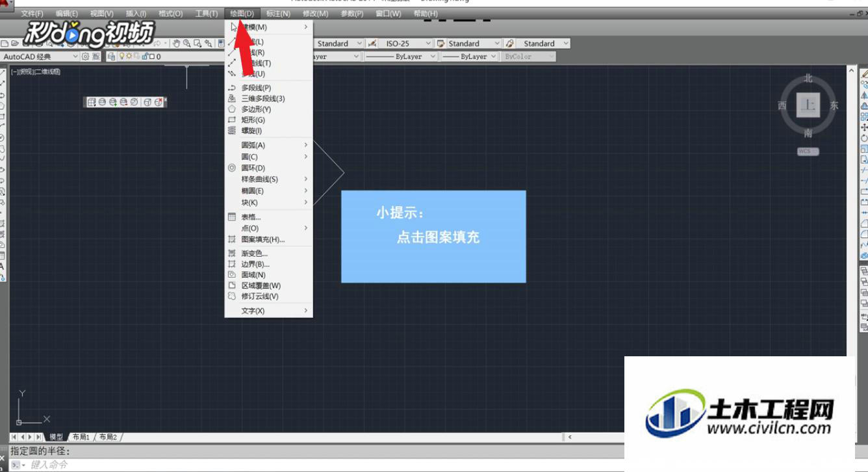Click the Rotate tool in the Modify toolbar
Image resolution: width=868 pixels, height=472 pixels.
(x=864, y=138)
